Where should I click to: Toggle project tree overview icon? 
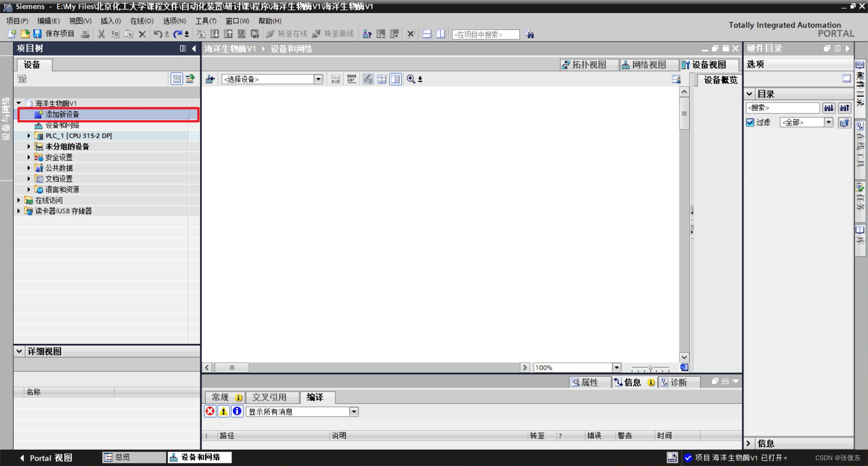177,79
